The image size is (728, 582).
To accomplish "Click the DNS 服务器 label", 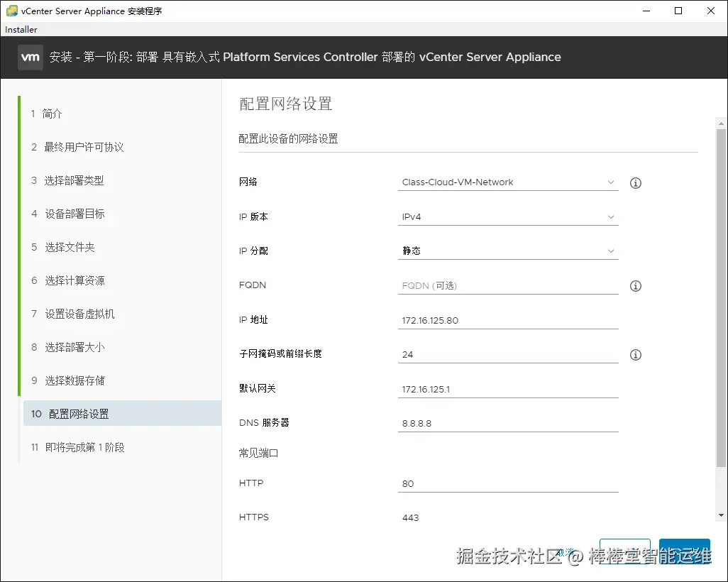I will [264, 423].
